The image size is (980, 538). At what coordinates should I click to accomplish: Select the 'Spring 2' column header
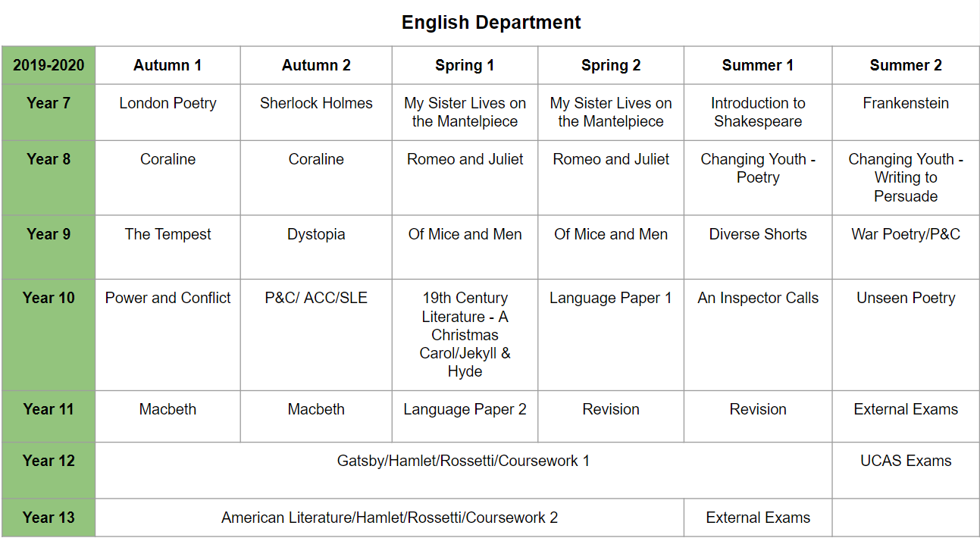pos(611,65)
